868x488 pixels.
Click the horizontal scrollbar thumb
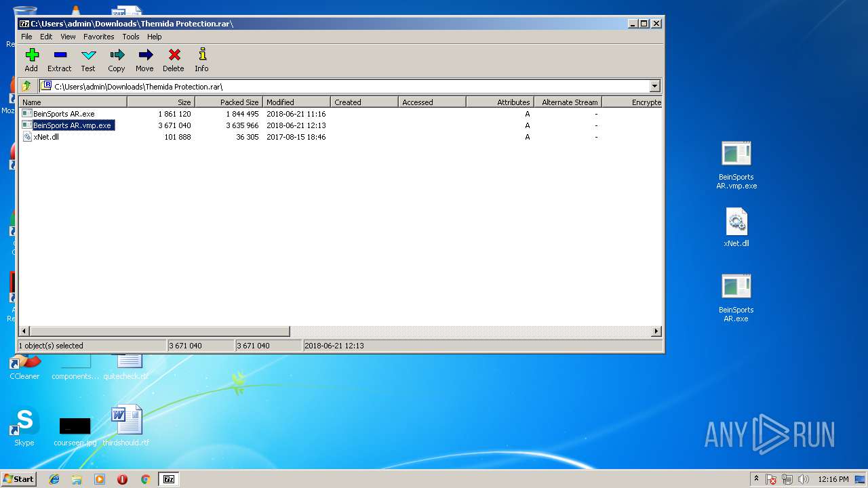pyautogui.click(x=160, y=331)
